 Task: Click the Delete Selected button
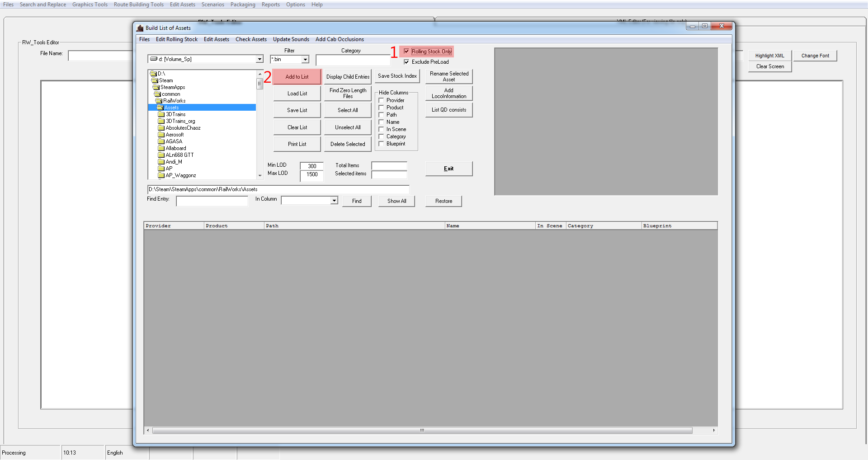[348, 144]
